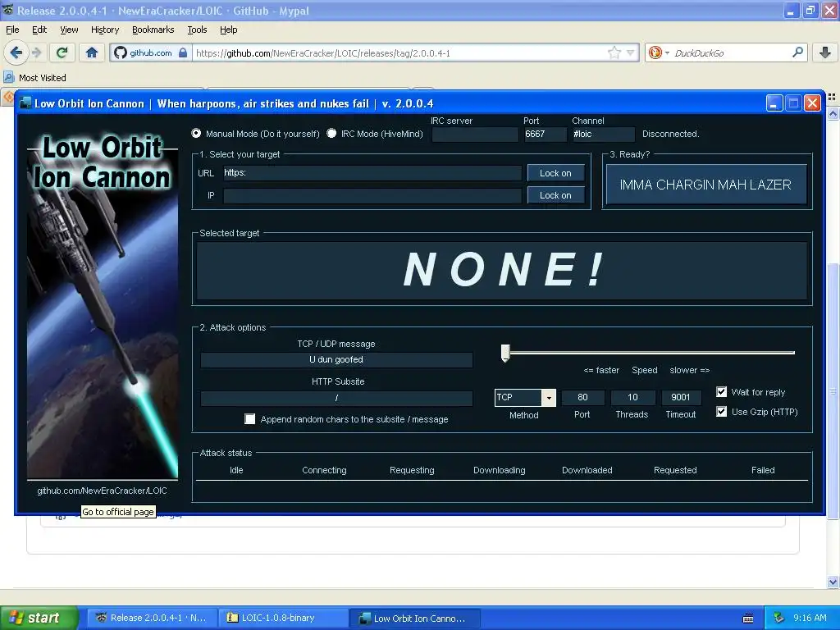Click browser scrollbar down arrow
This screenshot has width=840, height=630.
click(833, 582)
